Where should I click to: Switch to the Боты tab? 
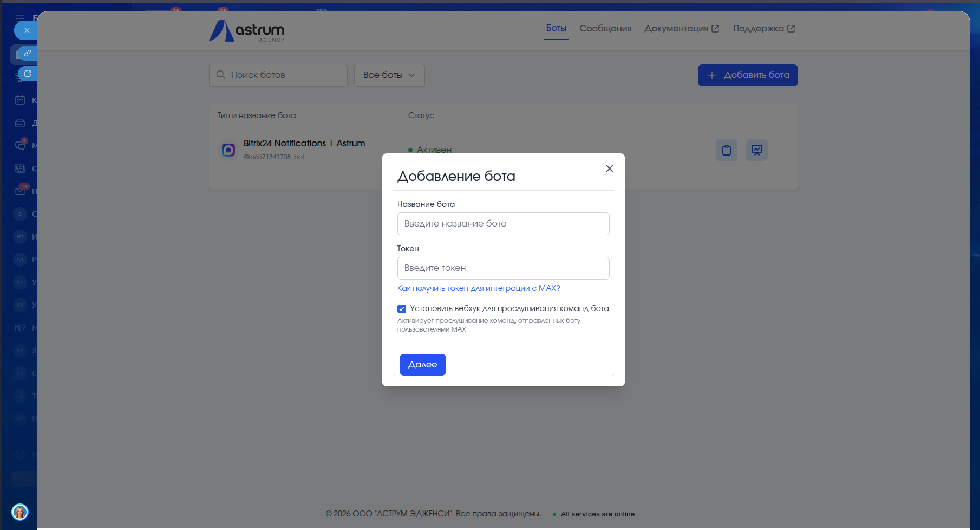(556, 28)
